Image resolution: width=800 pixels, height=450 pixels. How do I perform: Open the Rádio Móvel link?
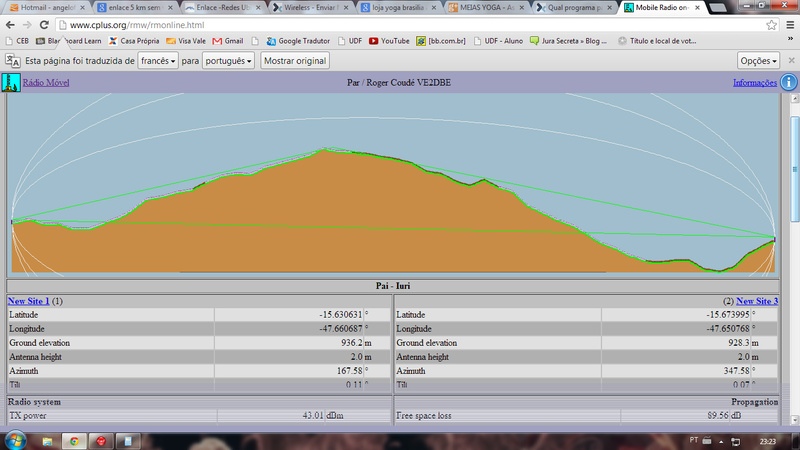tap(46, 83)
